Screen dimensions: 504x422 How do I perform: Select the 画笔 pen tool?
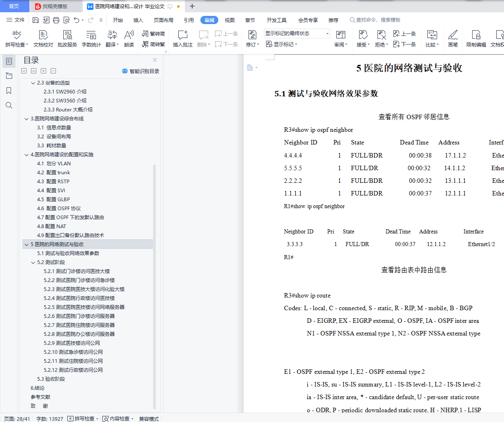click(453, 39)
